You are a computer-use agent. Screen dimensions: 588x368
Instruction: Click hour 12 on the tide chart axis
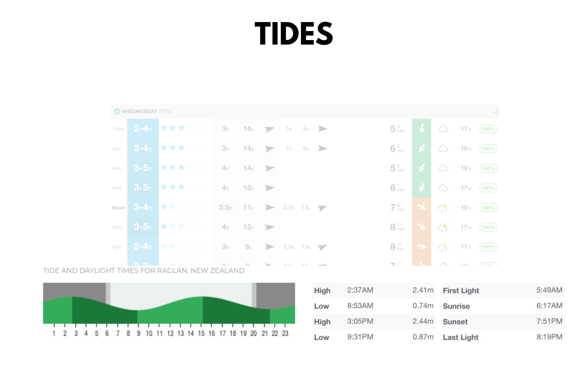(170, 333)
